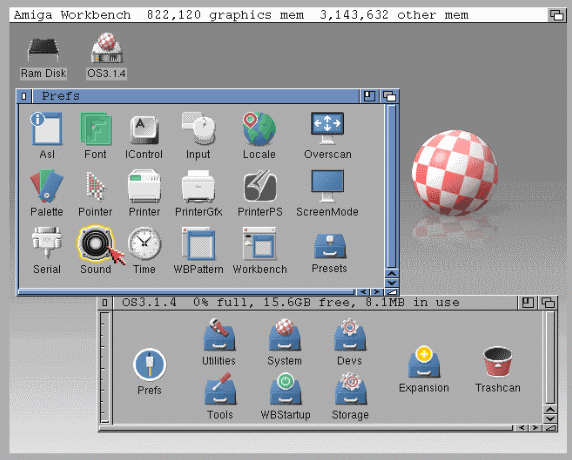Open the Presets drawer icon
Image resolution: width=572 pixels, height=460 pixels.
tap(329, 246)
